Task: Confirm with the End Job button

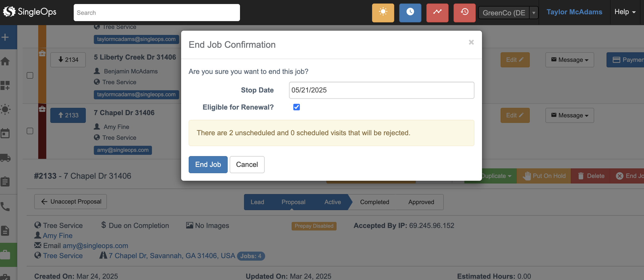Action: click(208, 164)
